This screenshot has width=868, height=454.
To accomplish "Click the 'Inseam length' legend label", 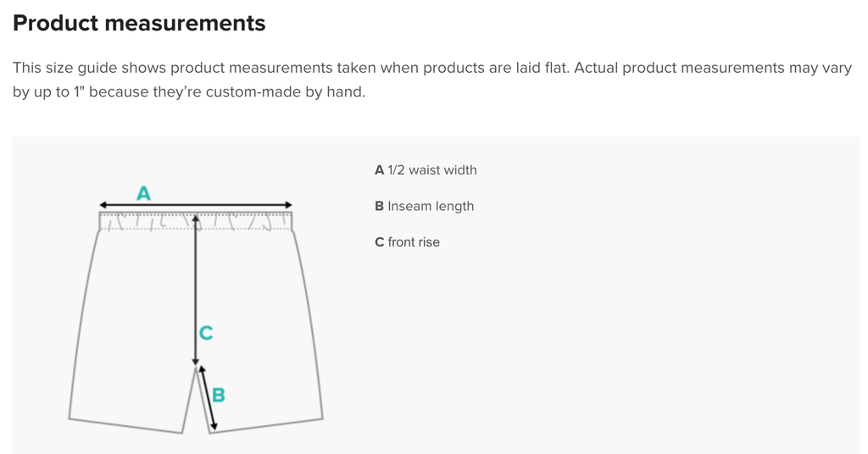I will point(431,207).
